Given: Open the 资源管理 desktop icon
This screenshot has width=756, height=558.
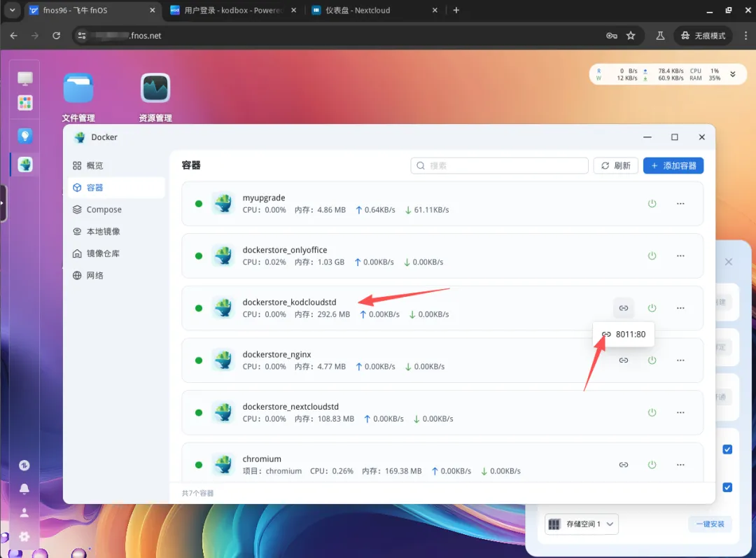Looking at the screenshot, I should [155, 88].
